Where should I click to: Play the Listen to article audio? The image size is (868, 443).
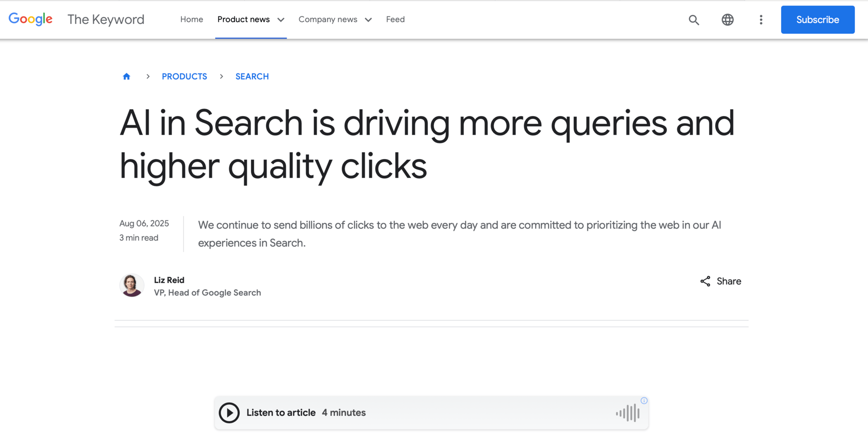tap(229, 413)
